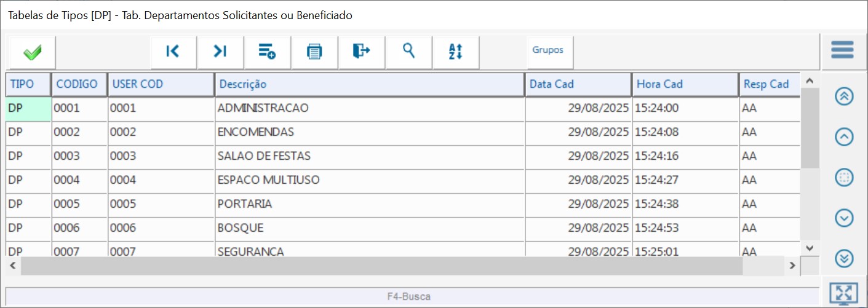Sort by the Descrição column header

pos(369,84)
